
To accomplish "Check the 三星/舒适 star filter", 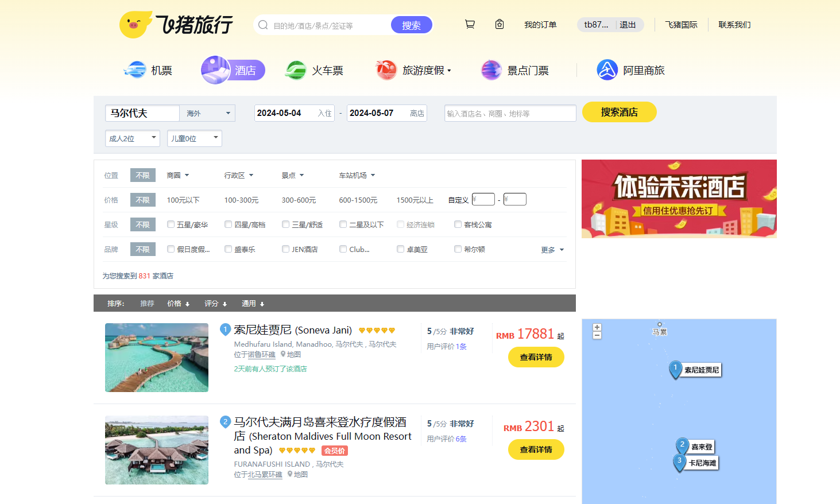I will tap(285, 224).
